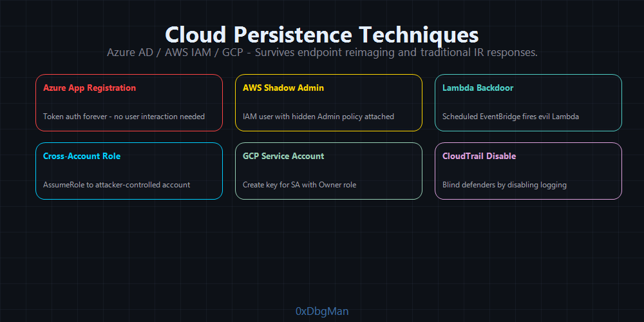Click 'Blind defenders by disabling logging' text
This screenshot has height=322, width=644.
[504, 185]
